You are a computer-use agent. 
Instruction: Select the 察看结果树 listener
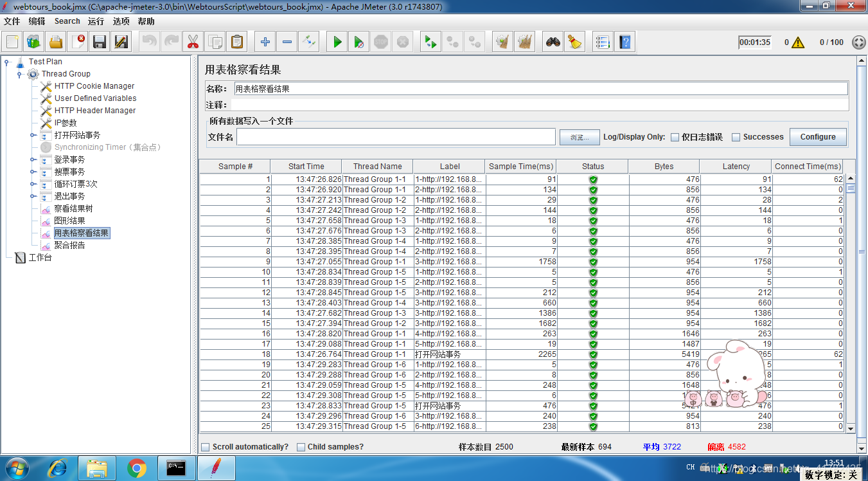coord(73,208)
